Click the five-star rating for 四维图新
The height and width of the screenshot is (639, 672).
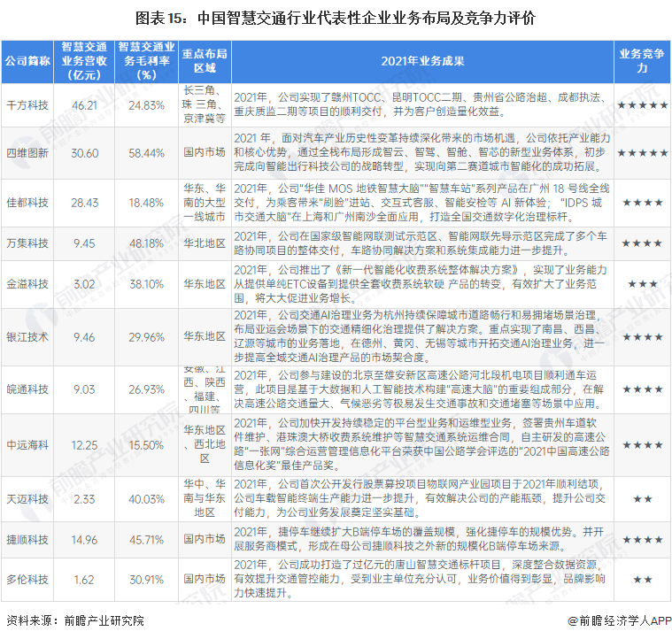click(x=642, y=153)
